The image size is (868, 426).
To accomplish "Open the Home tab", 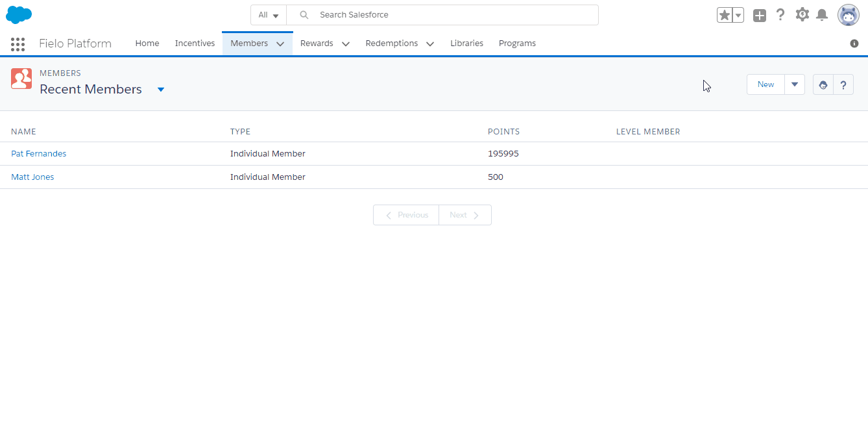I will [147, 44].
